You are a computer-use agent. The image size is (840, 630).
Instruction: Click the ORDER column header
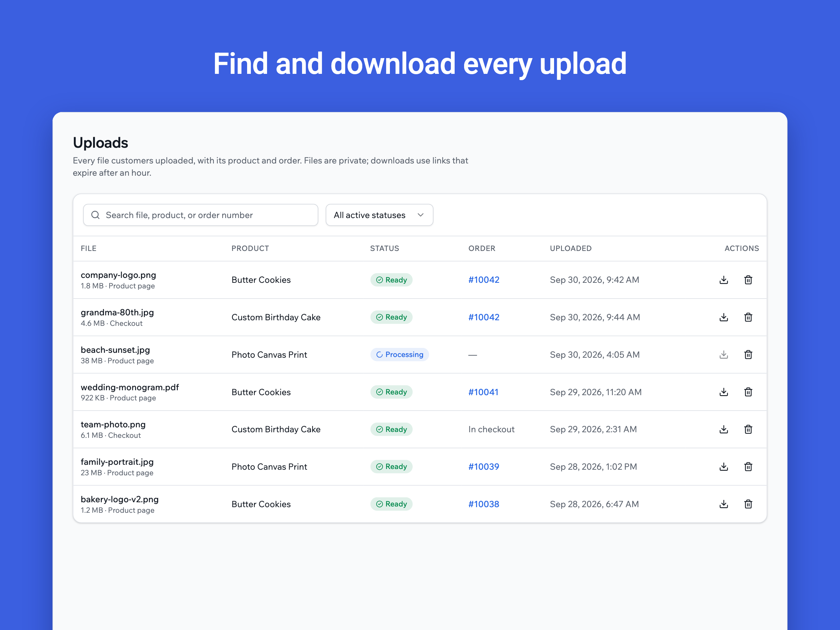482,248
